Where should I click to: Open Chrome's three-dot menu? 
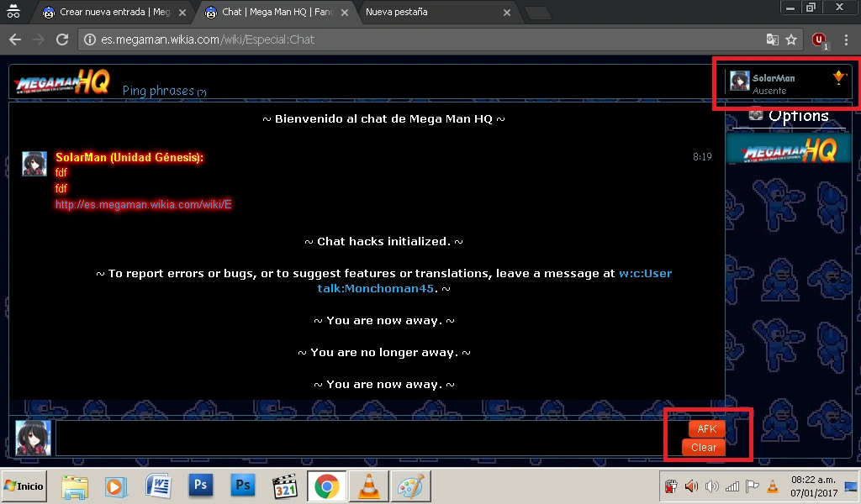coord(846,39)
